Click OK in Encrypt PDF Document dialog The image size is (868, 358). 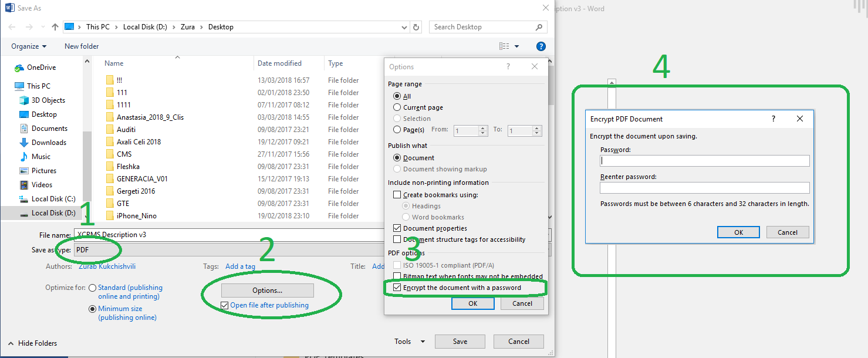(738, 232)
